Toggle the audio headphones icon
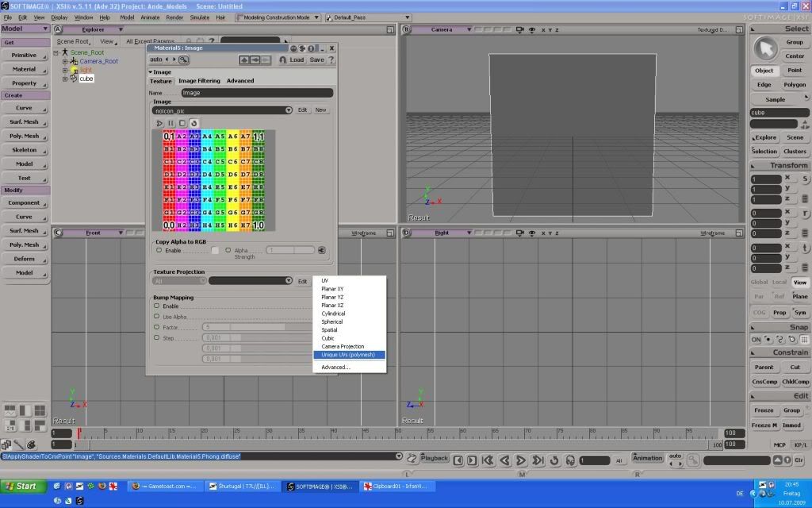The image size is (812, 508). [570, 460]
